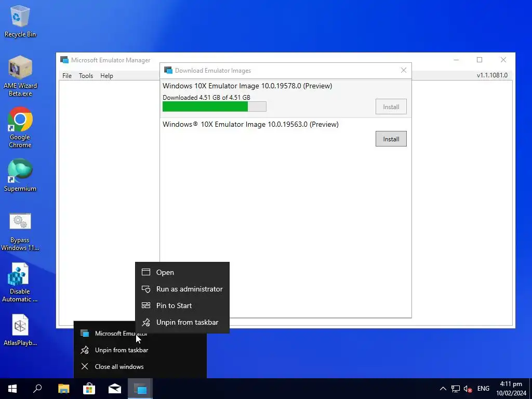
Task: Open Microsoft Store from the taskbar
Action: tap(89, 389)
